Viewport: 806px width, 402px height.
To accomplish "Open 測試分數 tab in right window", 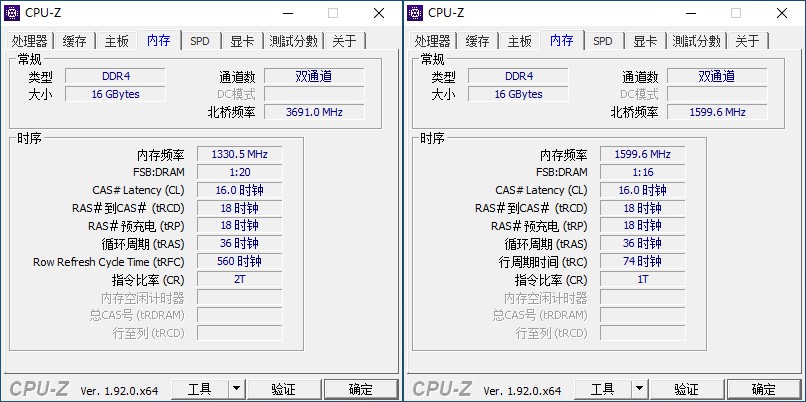I will (697, 41).
